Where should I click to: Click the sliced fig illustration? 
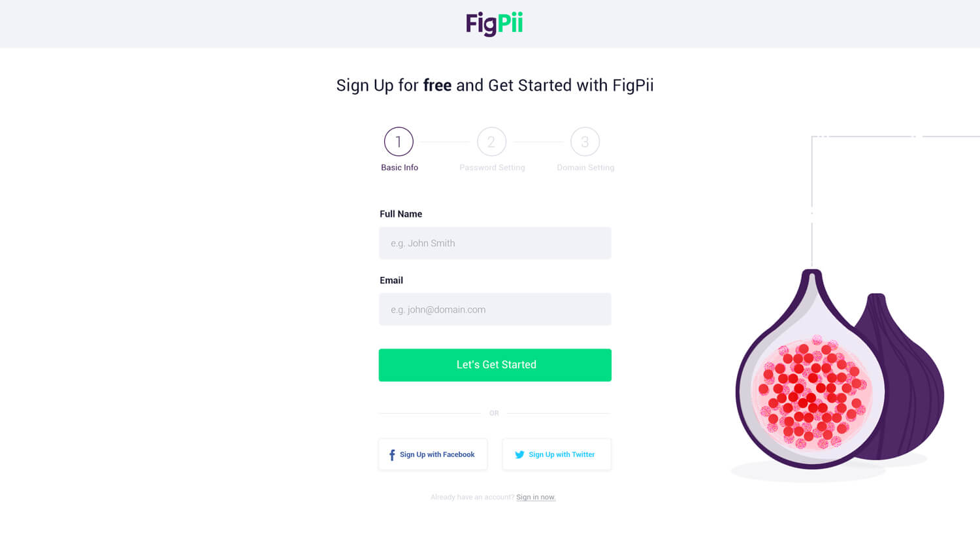pyautogui.click(x=810, y=372)
